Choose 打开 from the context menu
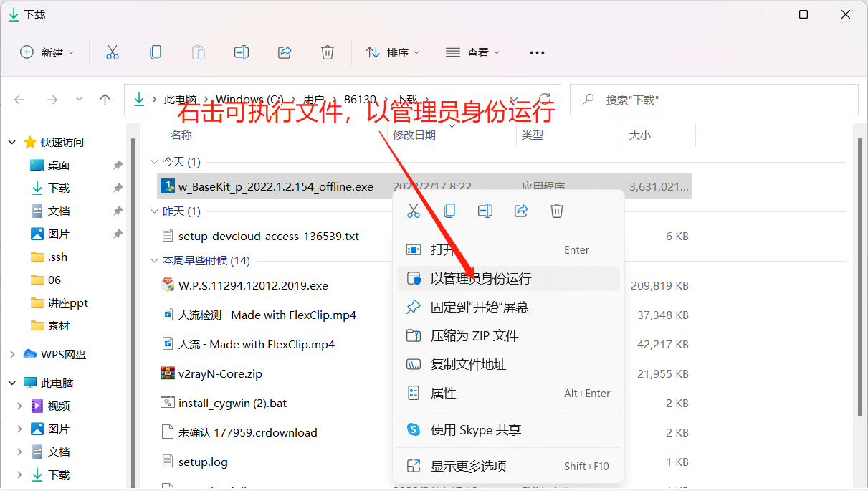 click(x=508, y=249)
